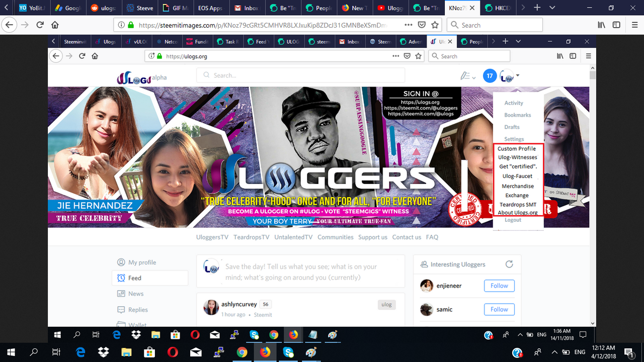Viewport: 644px width, 362px height.
Task: Reload the inner ulogs.org page
Action: (x=82, y=56)
